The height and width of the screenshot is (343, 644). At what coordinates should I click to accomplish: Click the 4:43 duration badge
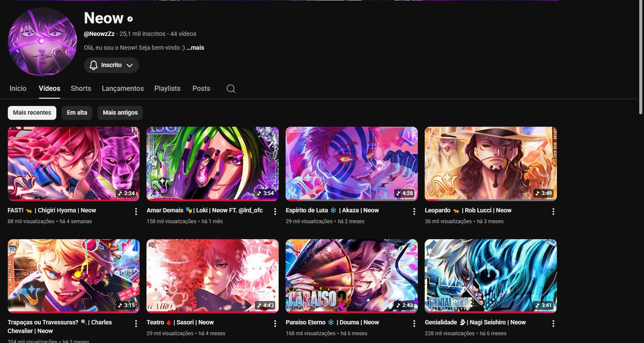265,305
